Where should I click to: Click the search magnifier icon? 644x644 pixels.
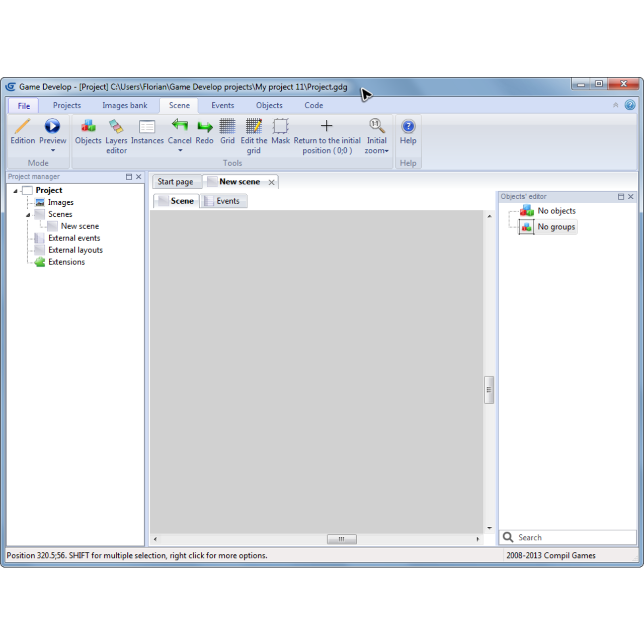point(508,537)
